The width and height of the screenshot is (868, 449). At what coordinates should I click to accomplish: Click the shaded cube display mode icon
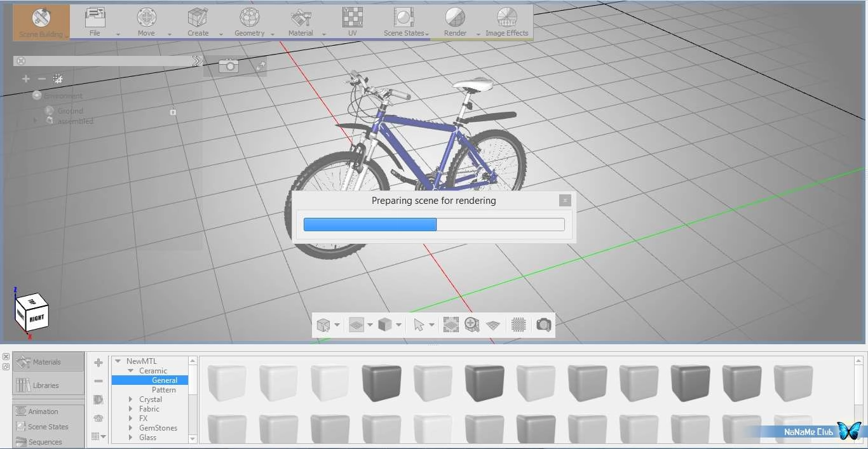click(x=384, y=325)
